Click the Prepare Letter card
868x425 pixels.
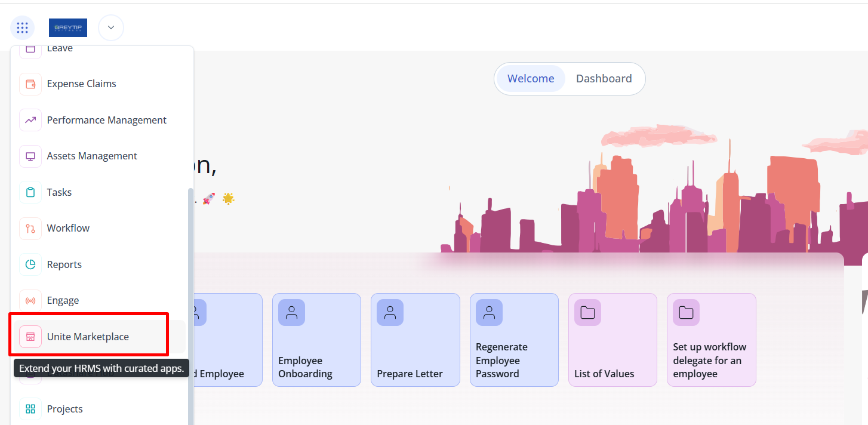415,340
